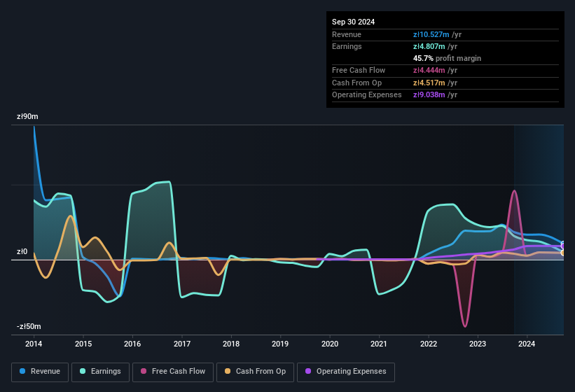Click the purple Operating Expenses legend dot
The image size is (575, 392).
point(309,371)
